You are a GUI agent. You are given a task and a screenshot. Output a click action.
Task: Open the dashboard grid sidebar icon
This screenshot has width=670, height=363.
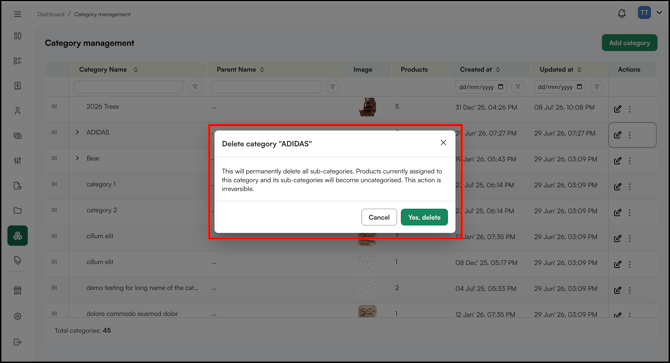[x=18, y=36]
